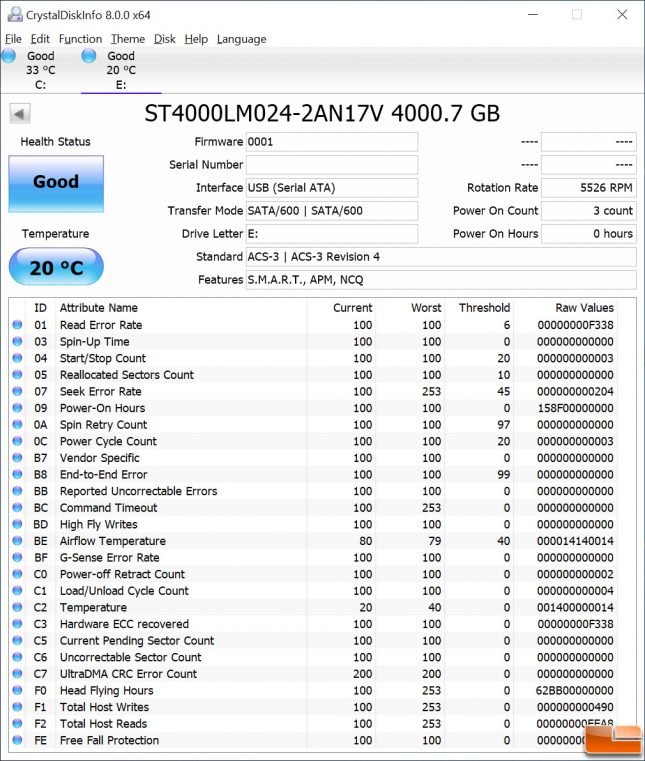Click the status icon for Airflow Temperature

[x=17, y=540]
